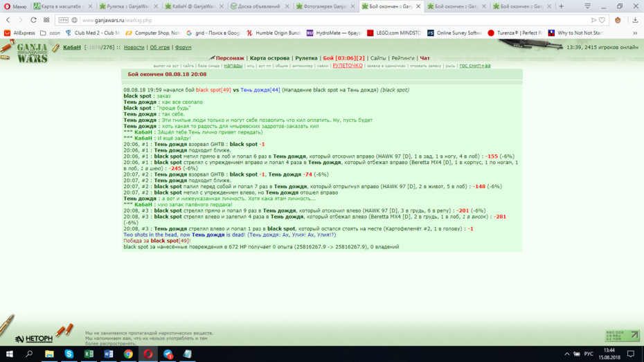Open Windows Start menu
The height and width of the screenshot is (362, 644).
pos(9,354)
